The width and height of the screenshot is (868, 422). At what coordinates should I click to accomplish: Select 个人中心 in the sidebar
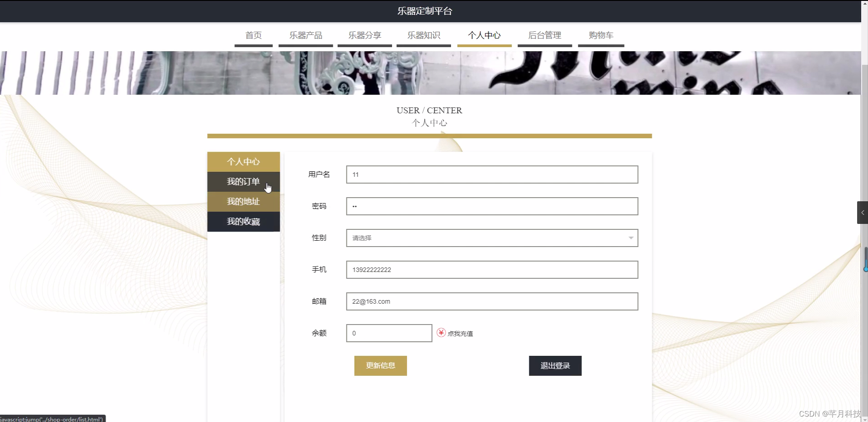[243, 161]
